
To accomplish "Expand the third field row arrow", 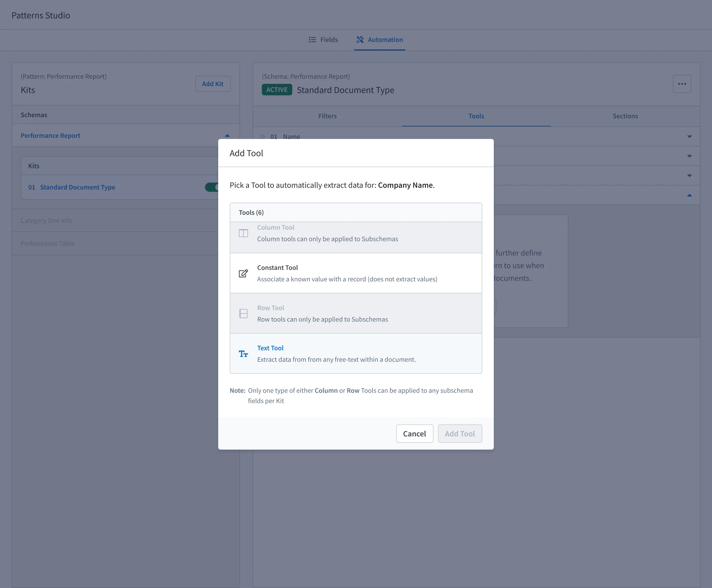I will 689,175.
